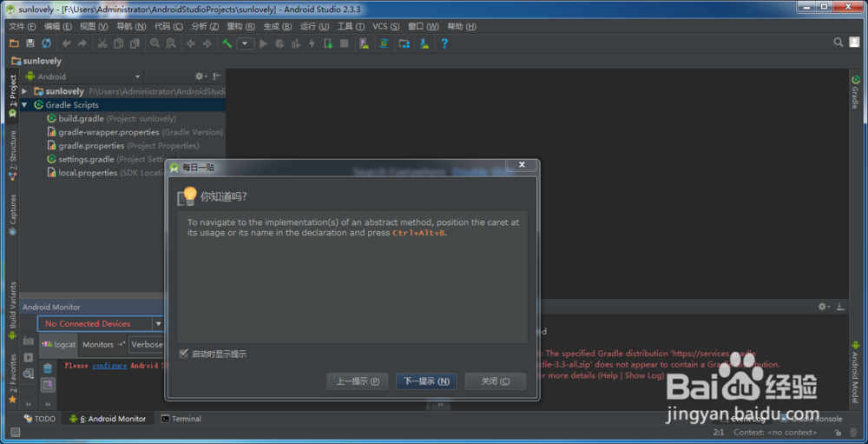This screenshot has height=444, width=868.
Task: Click 下一提示 (N) button
Action: tap(426, 381)
